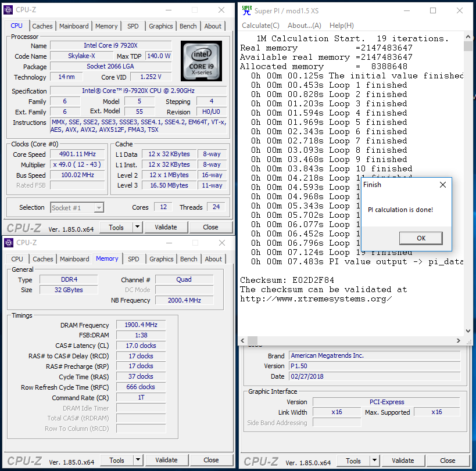Screen dimensions: 476x471
Task: Open the Graphics tab in the top CPU-Z window
Action: pyautogui.click(x=160, y=26)
